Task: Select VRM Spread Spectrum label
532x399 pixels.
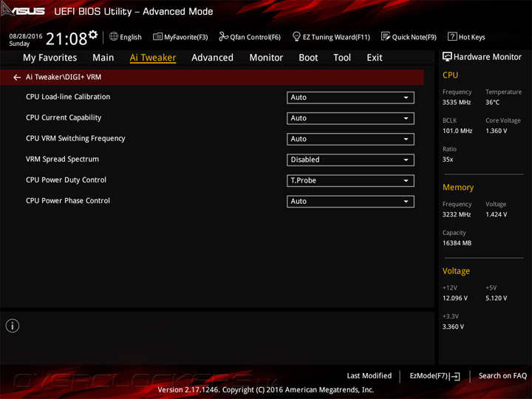Action: point(62,159)
